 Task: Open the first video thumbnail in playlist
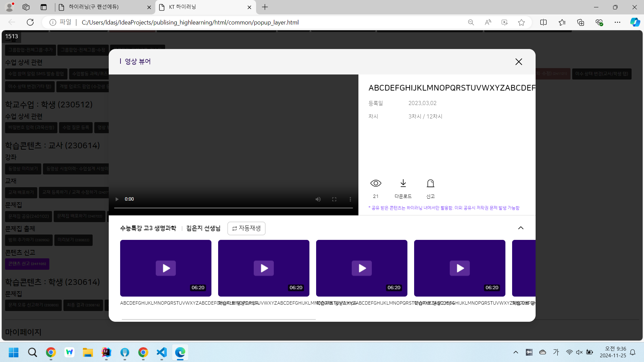[166, 268]
